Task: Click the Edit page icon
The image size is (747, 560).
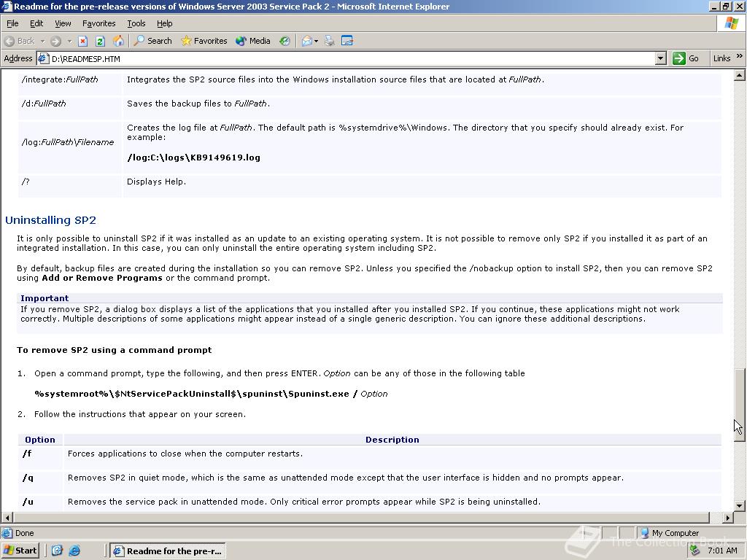Action: [x=347, y=41]
